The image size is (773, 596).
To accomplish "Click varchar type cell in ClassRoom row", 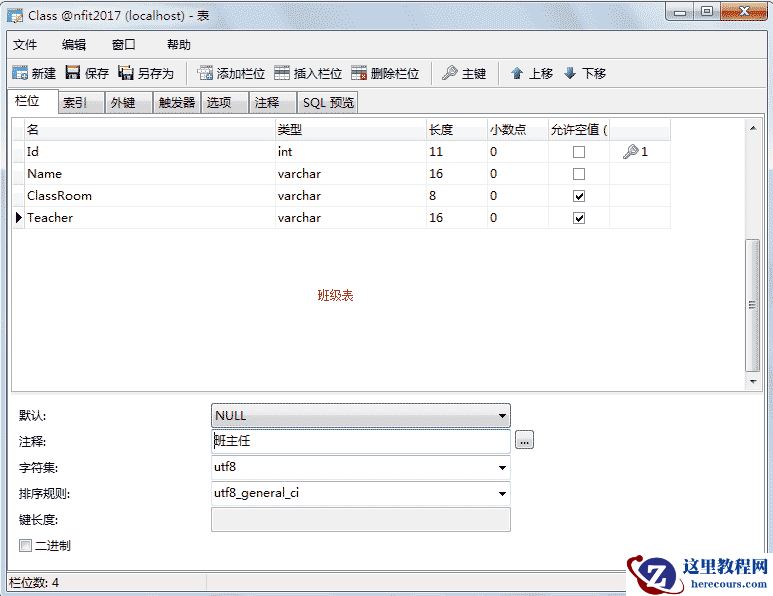I will coord(351,196).
